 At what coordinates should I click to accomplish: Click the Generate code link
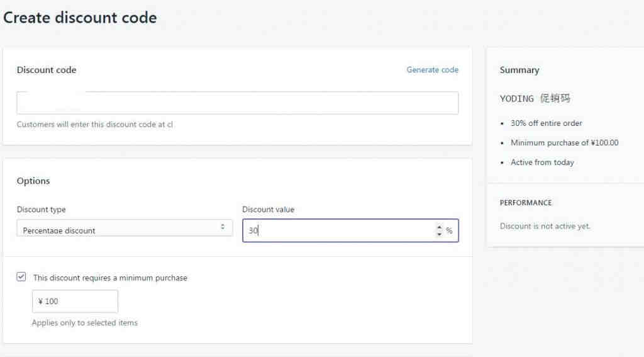pos(432,70)
